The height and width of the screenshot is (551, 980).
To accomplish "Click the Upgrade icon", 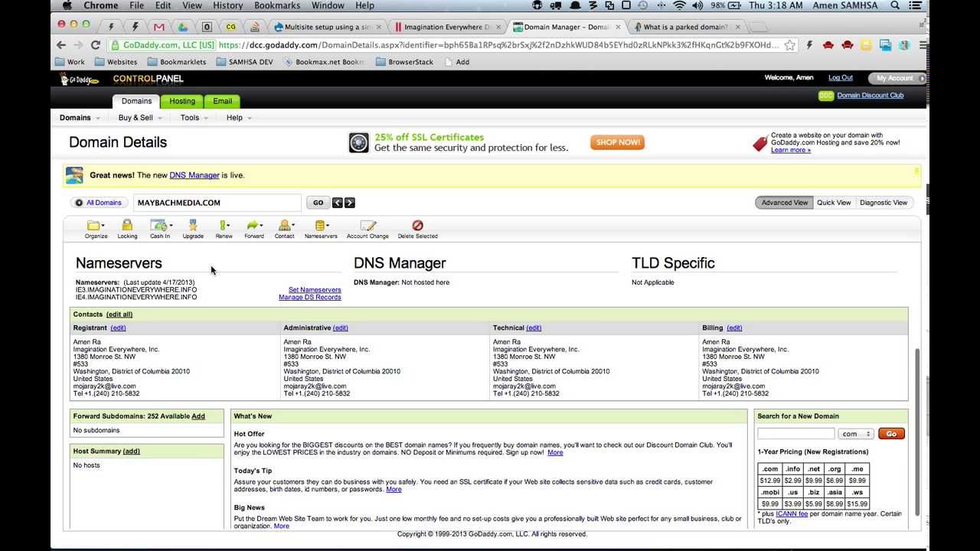I will [193, 225].
